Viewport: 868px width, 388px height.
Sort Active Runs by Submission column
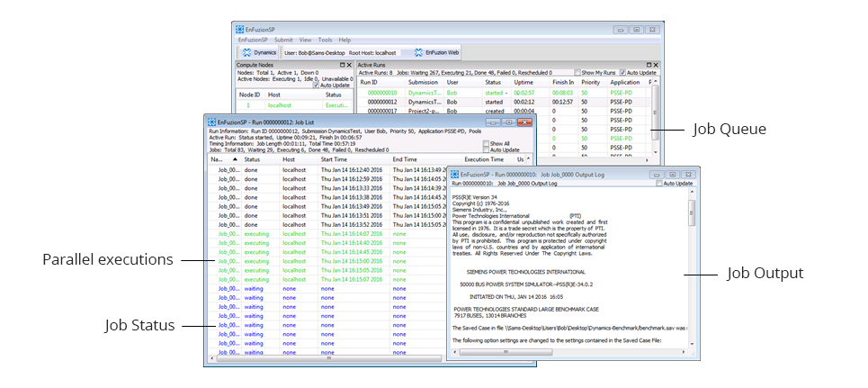(425, 82)
